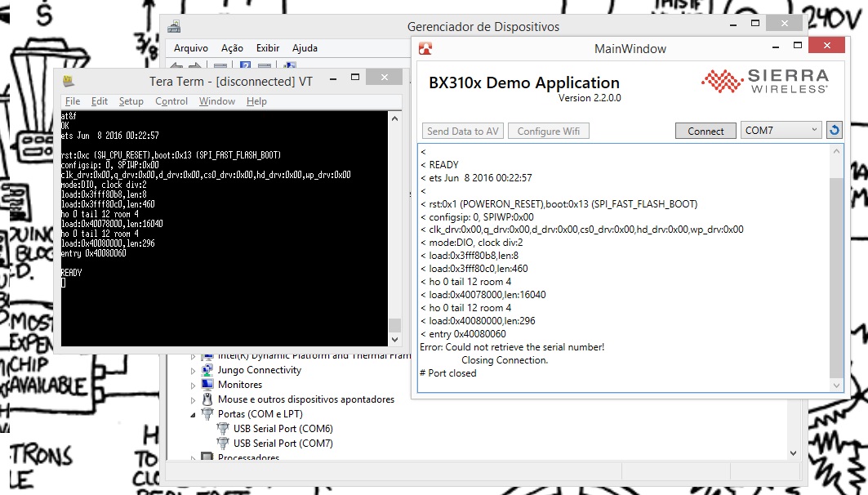Screen dimensions: 868x495
Task: Click the Sierra Wireless logo
Action: coord(765,81)
